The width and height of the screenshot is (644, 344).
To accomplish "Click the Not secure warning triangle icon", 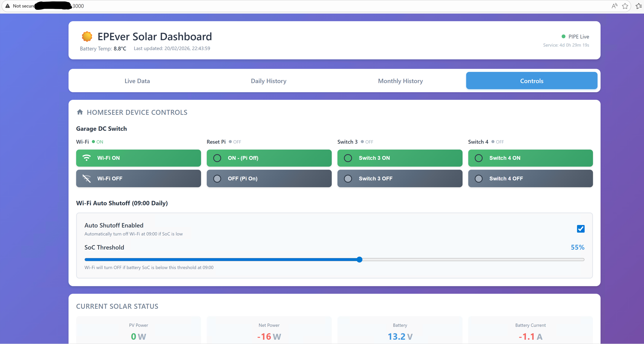I will pyautogui.click(x=8, y=6).
